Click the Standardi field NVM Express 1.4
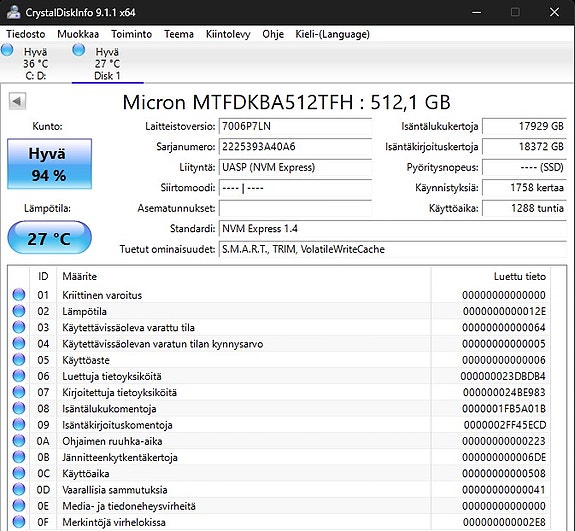This screenshot has width=575, height=531. (393, 229)
